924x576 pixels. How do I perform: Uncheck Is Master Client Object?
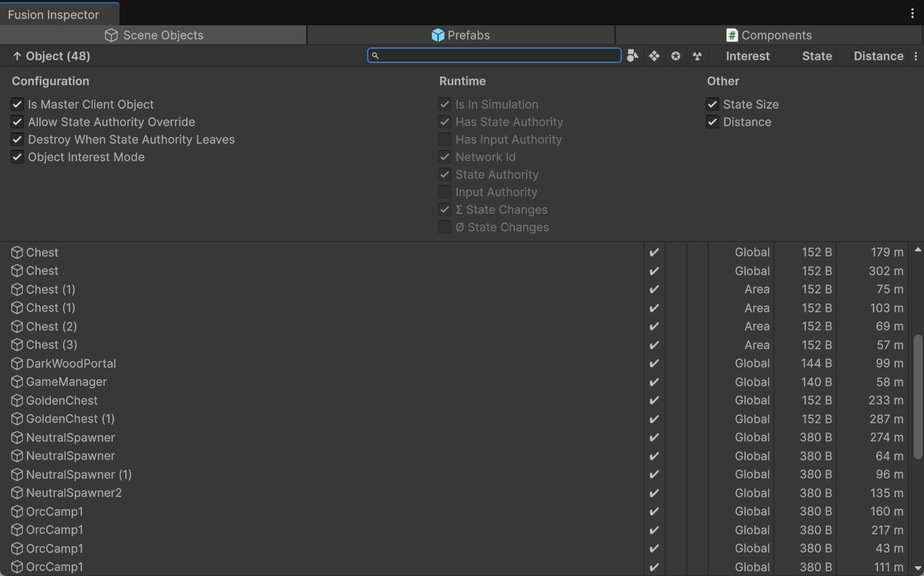(x=18, y=105)
